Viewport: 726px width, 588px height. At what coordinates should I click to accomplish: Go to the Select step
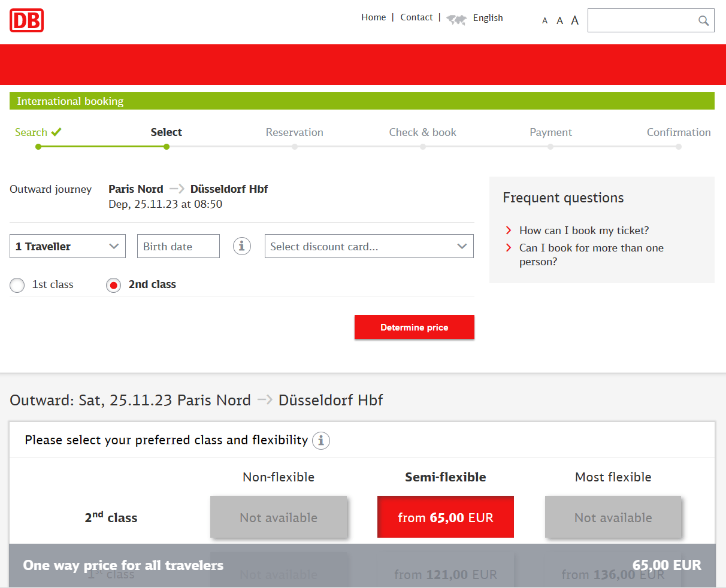click(x=167, y=132)
